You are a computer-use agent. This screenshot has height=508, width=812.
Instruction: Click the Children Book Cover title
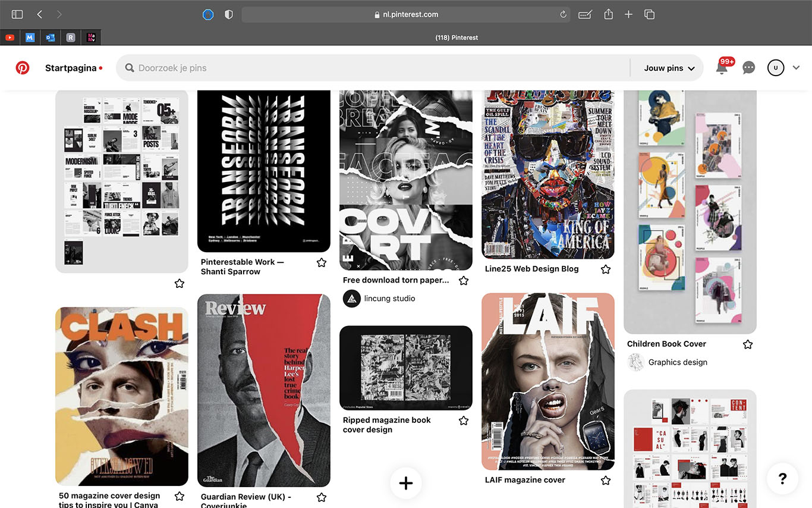[x=666, y=344]
